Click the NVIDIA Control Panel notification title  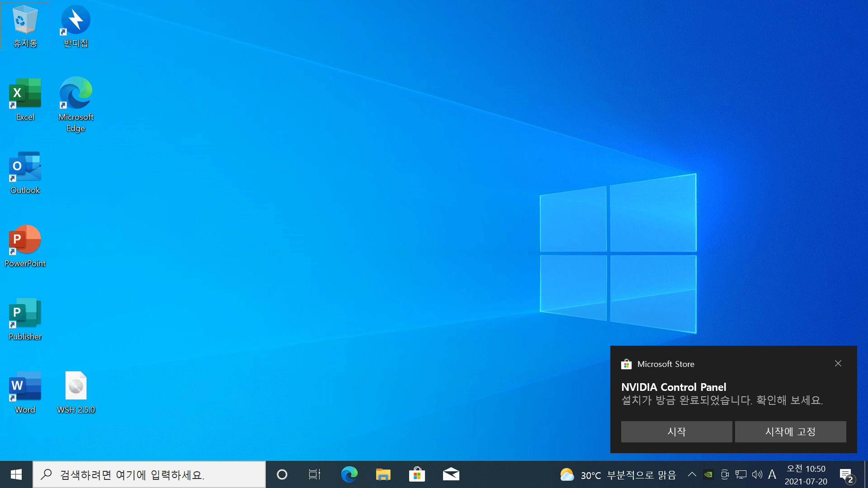coord(674,387)
